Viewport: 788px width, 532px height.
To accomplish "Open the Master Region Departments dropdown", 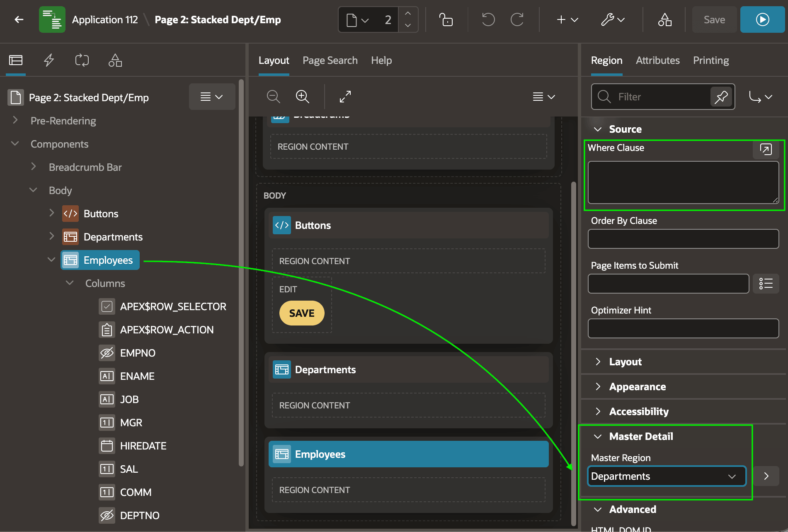I will coord(667,476).
